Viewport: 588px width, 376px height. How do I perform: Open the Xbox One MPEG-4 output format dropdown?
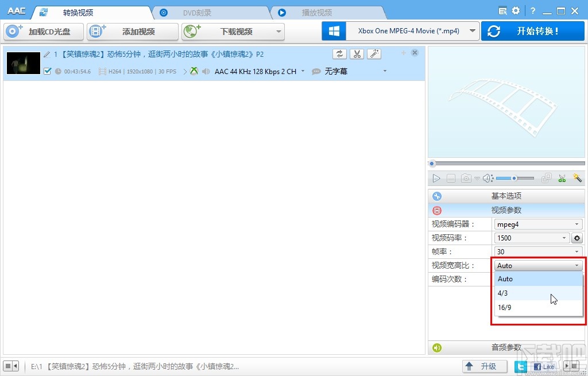pos(412,31)
